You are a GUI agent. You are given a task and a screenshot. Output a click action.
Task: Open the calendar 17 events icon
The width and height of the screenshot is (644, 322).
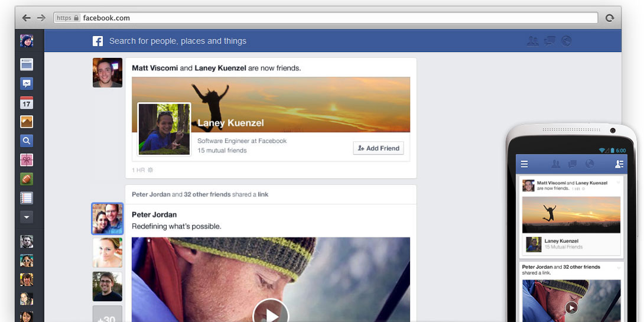[x=27, y=103]
